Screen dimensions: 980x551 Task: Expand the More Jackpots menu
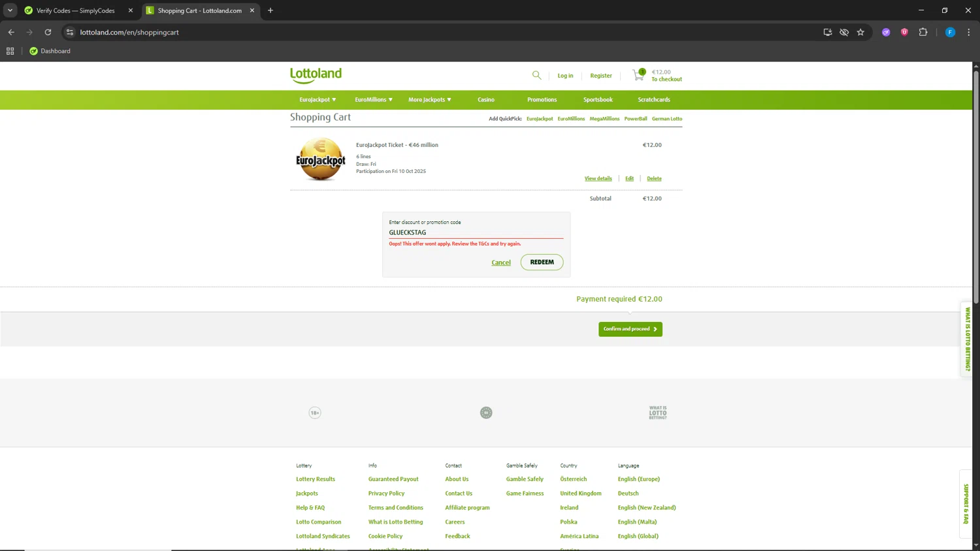click(x=430, y=100)
